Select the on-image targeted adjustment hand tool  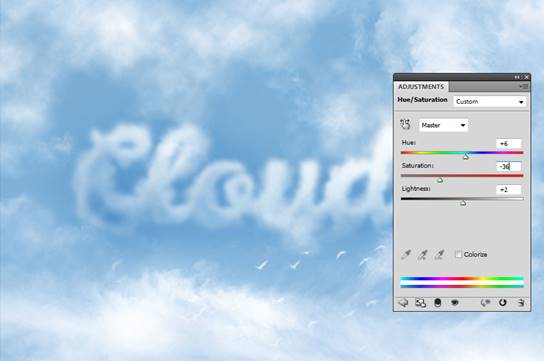coord(405,124)
